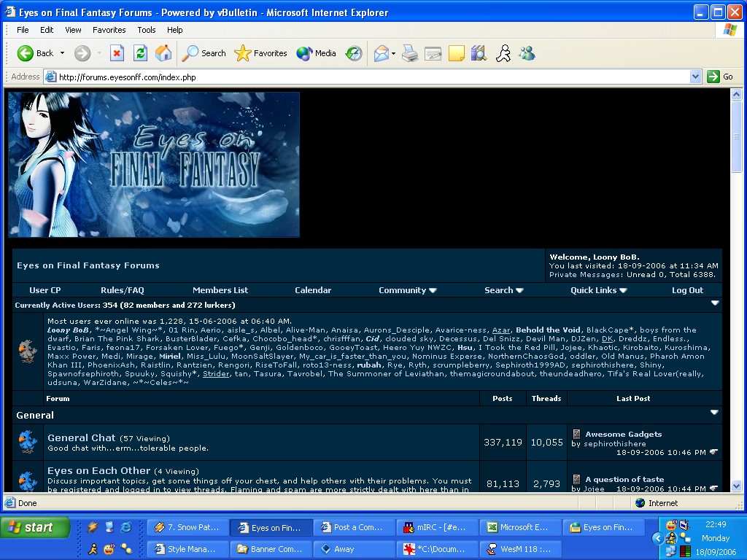Switch to the Banner Com... folder taskbar item

pos(271,549)
